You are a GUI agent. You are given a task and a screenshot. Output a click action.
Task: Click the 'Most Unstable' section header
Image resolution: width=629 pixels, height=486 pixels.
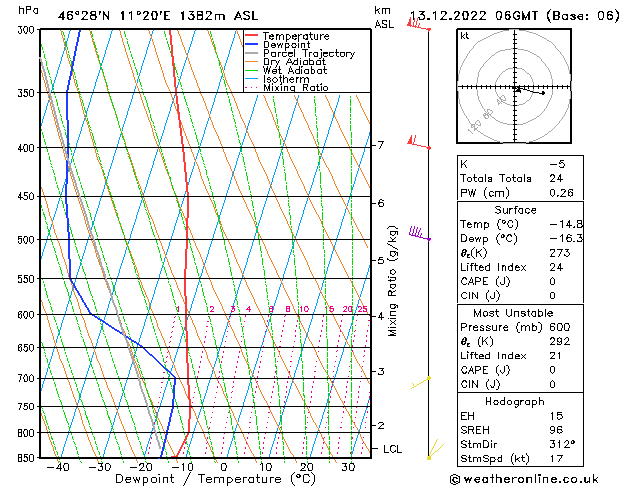coord(513,313)
